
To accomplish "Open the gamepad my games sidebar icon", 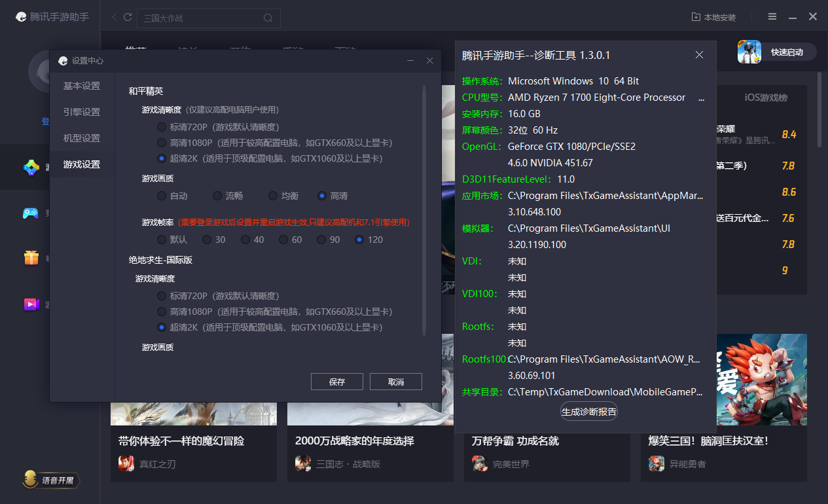I will click(x=31, y=213).
